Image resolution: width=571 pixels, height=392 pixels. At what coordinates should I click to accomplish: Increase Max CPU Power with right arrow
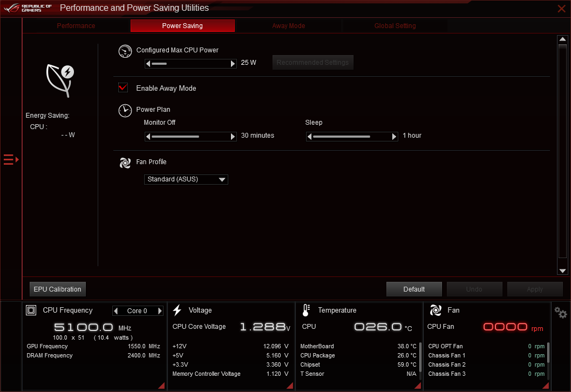coord(233,64)
